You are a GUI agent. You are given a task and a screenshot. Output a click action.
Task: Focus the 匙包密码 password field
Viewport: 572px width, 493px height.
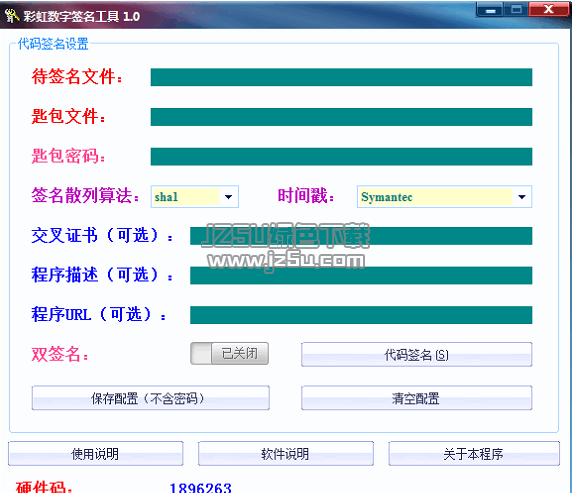click(x=341, y=157)
